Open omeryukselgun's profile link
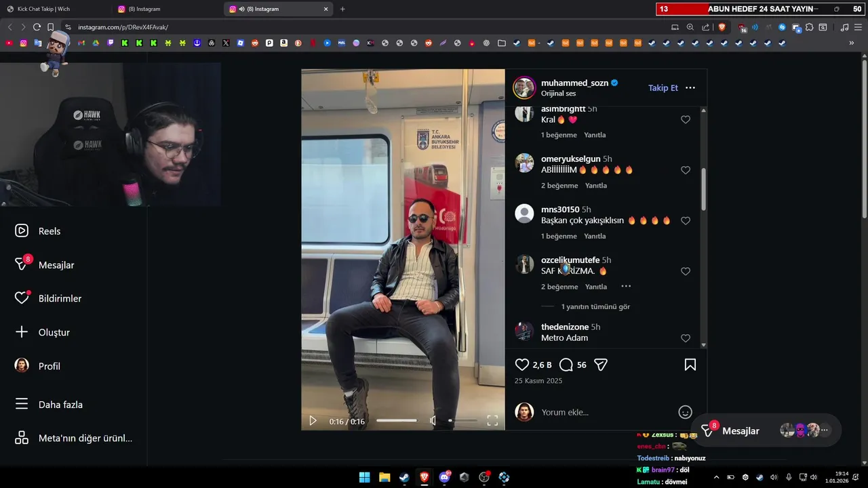 (570, 159)
